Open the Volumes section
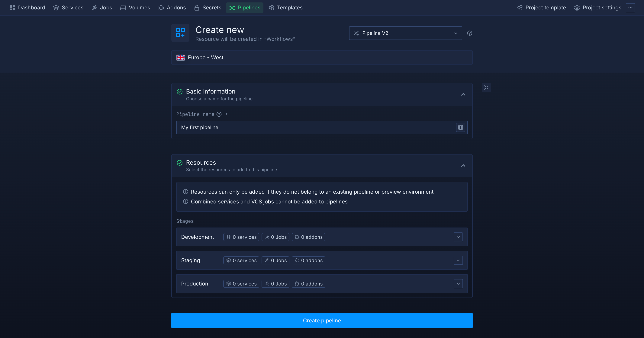 (135, 8)
